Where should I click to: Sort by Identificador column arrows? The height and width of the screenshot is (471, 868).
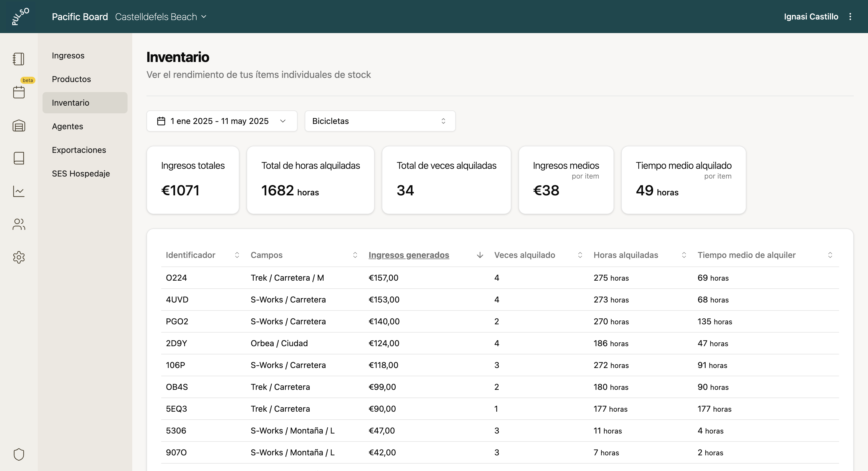tap(237, 255)
